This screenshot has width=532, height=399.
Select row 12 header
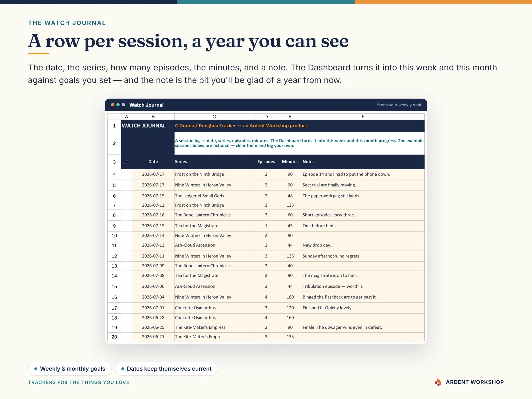(x=114, y=256)
